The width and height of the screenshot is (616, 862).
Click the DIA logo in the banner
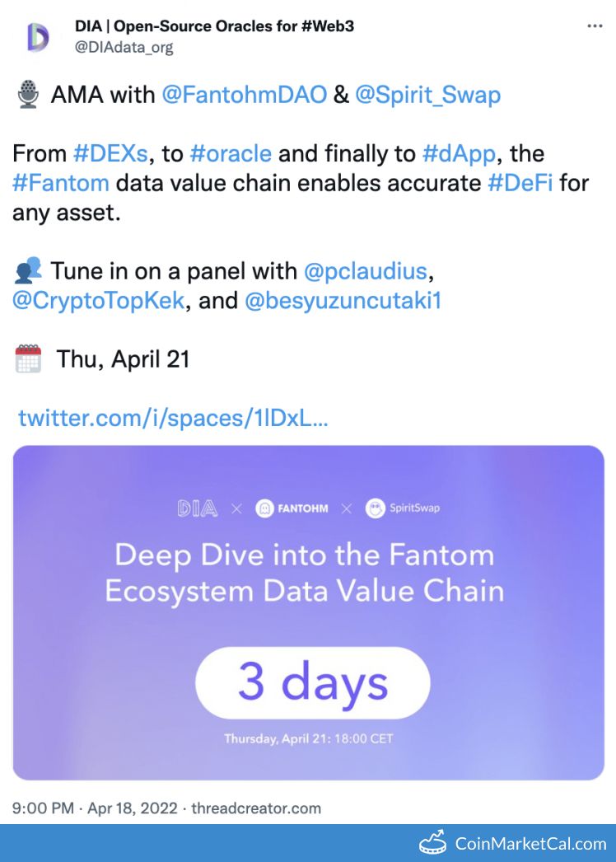click(198, 508)
